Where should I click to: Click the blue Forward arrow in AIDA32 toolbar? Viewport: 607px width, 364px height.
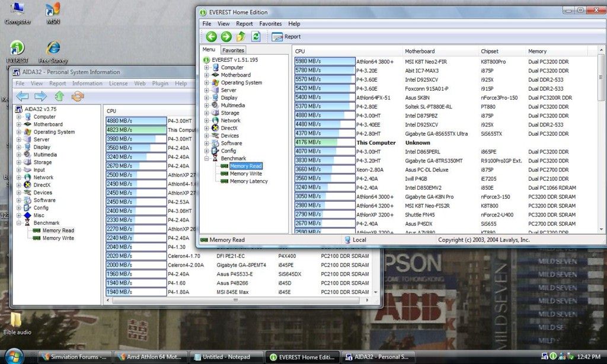pos(40,96)
